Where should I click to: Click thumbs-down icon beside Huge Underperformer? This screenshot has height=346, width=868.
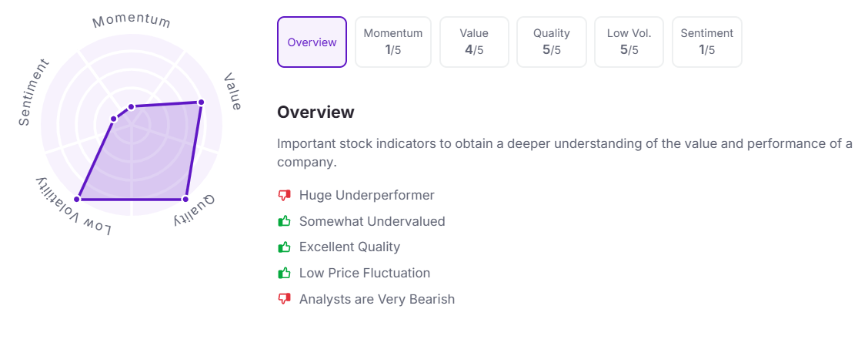pyautogui.click(x=285, y=196)
